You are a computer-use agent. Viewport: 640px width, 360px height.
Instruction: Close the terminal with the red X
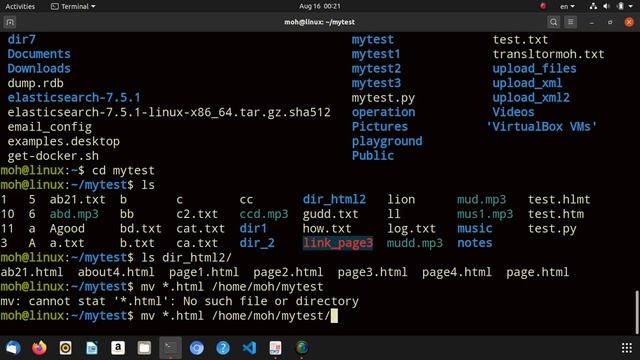coord(629,22)
